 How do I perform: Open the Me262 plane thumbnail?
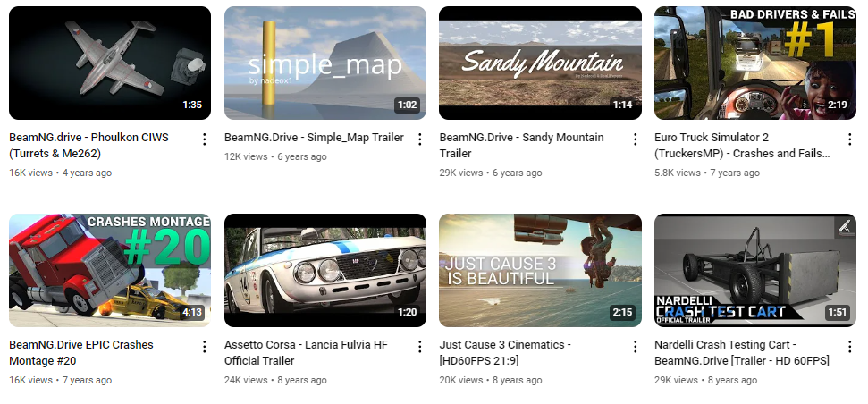point(110,63)
